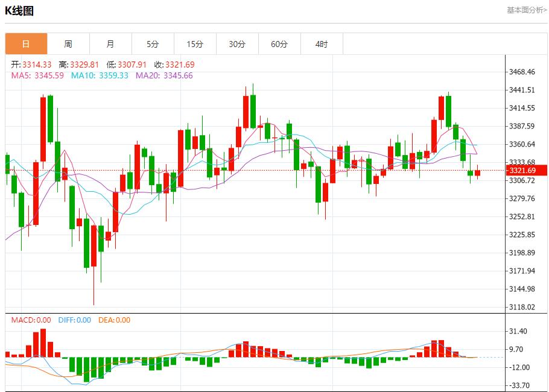Viewport: 549px width, 392px height.
Task: Click the K线图 chart title
Action: pos(19,10)
